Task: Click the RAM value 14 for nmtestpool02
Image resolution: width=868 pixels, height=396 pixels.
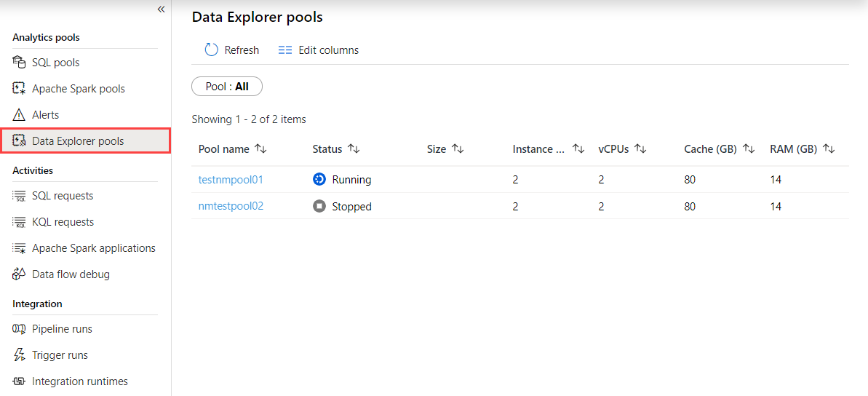Action: click(x=776, y=206)
